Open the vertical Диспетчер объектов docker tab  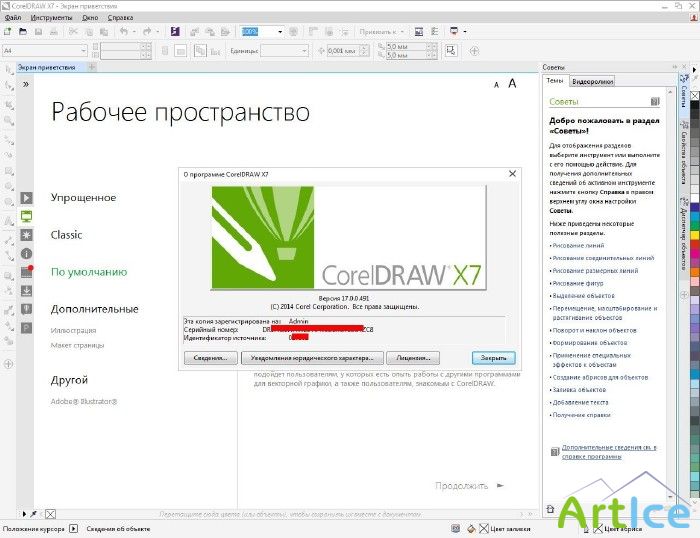click(683, 232)
